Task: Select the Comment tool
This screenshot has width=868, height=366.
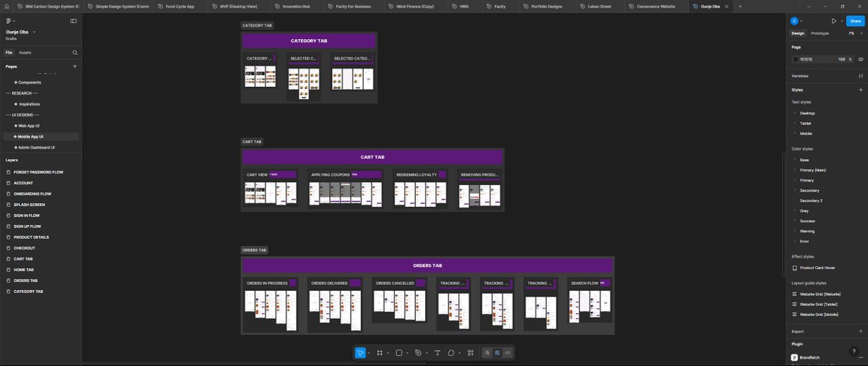Action: tap(451, 353)
